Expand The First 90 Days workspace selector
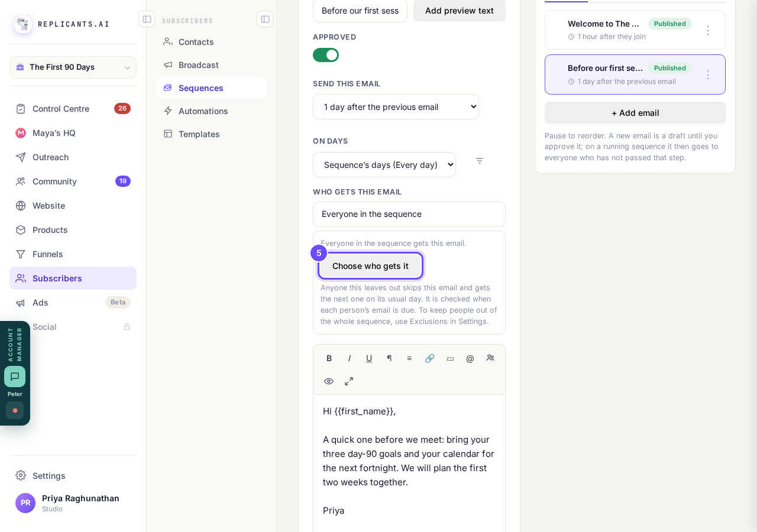Image resolution: width=757 pixels, height=532 pixels. (x=73, y=67)
